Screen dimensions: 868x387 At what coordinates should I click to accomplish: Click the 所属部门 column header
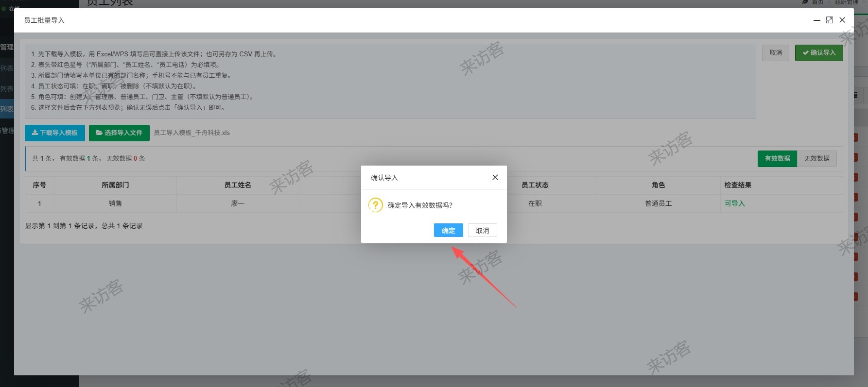click(115, 185)
